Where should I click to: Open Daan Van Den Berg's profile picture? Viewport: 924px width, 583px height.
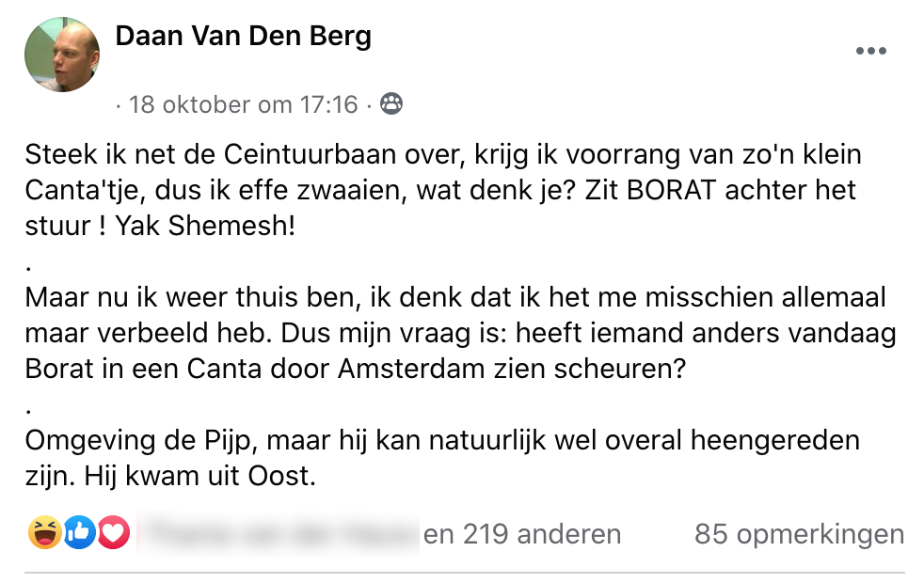(x=62, y=55)
